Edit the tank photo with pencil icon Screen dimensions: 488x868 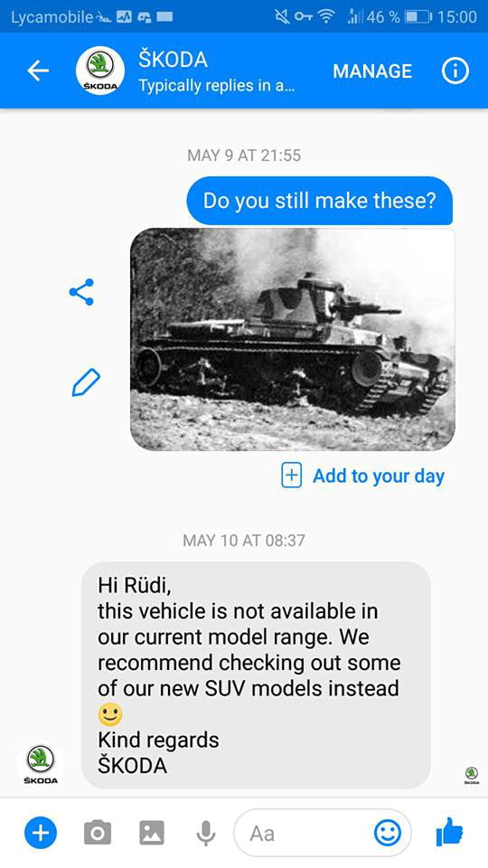(x=86, y=382)
